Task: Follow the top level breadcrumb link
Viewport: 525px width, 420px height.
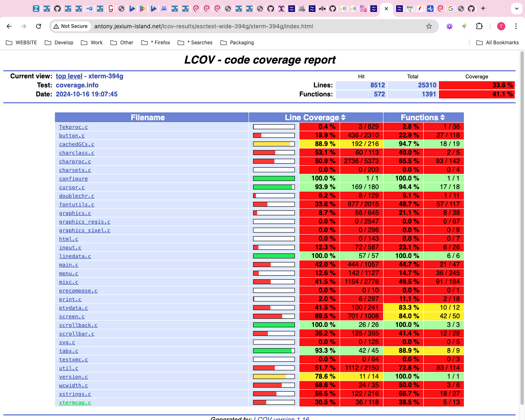Action: click(x=69, y=76)
